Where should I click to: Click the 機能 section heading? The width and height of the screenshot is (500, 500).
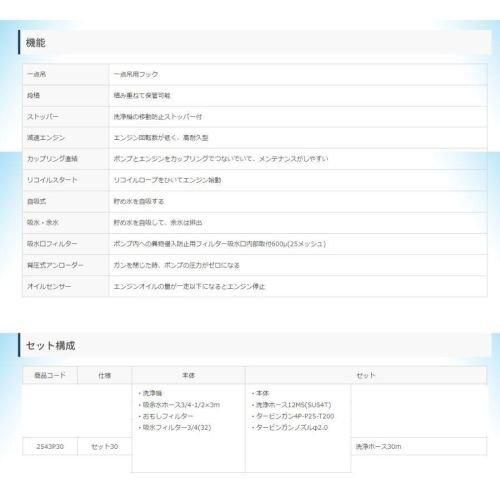pyautogui.click(x=36, y=43)
